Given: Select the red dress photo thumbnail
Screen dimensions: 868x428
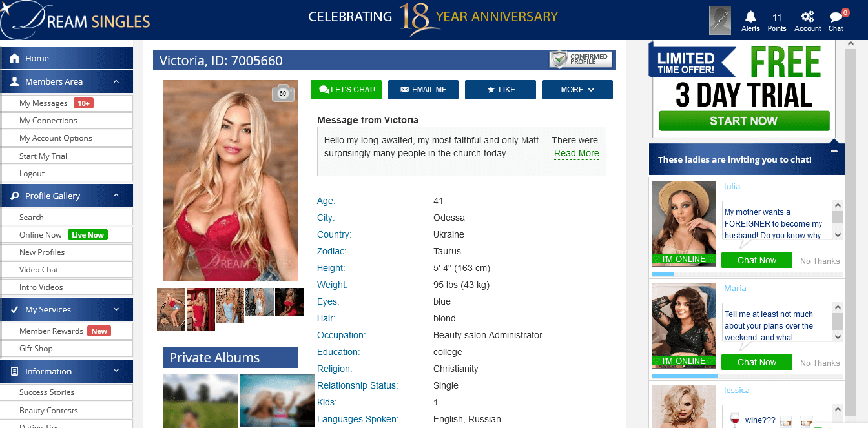Looking at the screenshot, I should [x=201, y=309].
